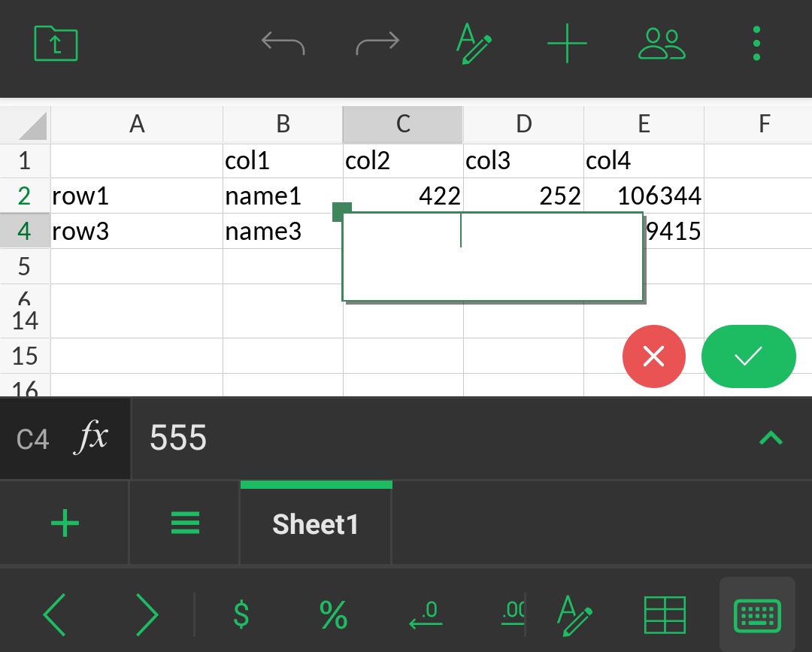The image size is (812, 652).
Task: Open the cell borders grid icon
Action: (x=665, y=614)
